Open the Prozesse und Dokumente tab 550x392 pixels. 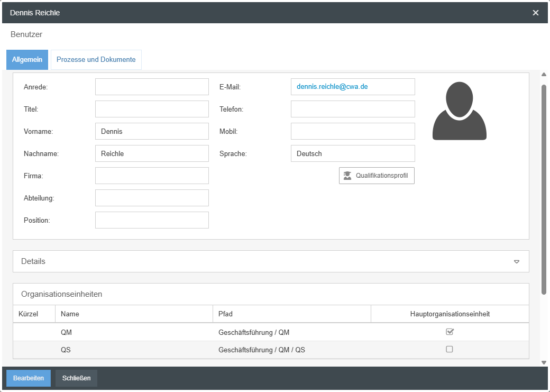point(96,60)
